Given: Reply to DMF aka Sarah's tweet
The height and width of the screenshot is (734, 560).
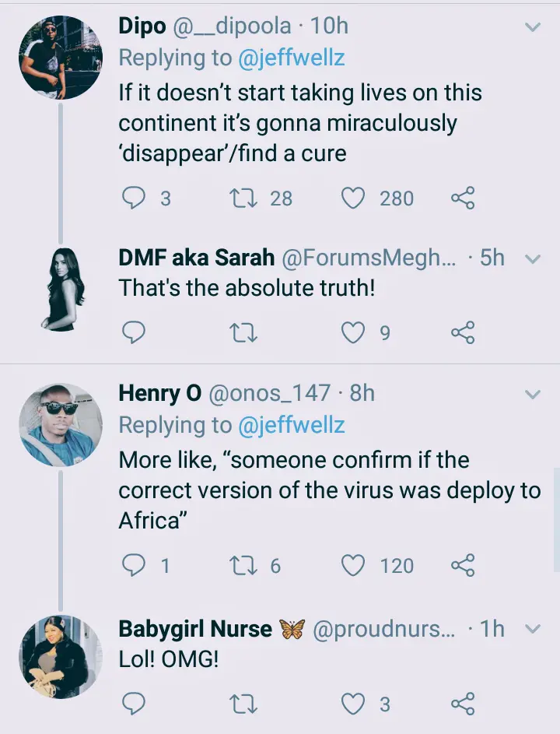Looking at the screenshot, I should click(133, 333).
